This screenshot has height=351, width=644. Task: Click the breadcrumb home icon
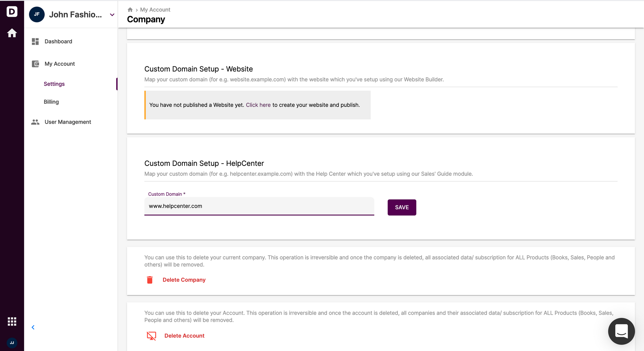130,10
